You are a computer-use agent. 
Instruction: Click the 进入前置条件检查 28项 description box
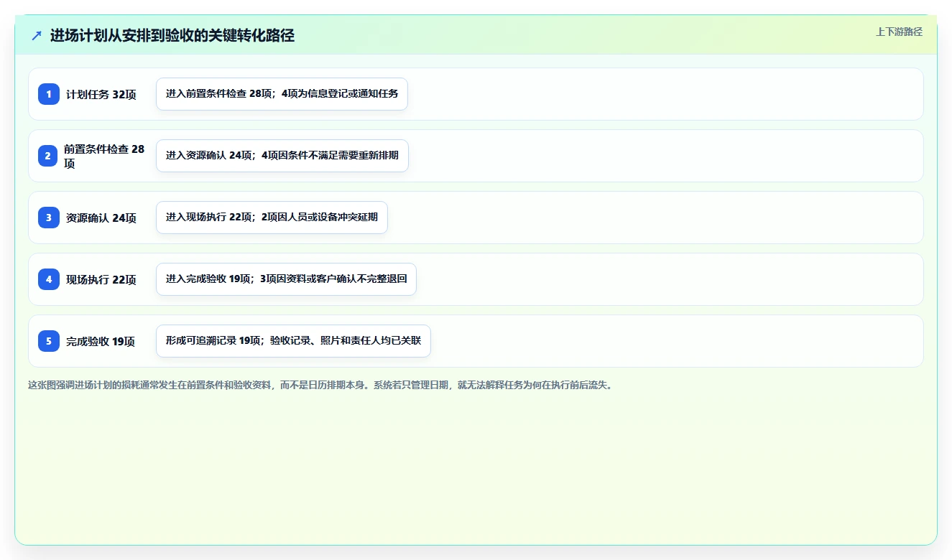(x=282, y=94)
